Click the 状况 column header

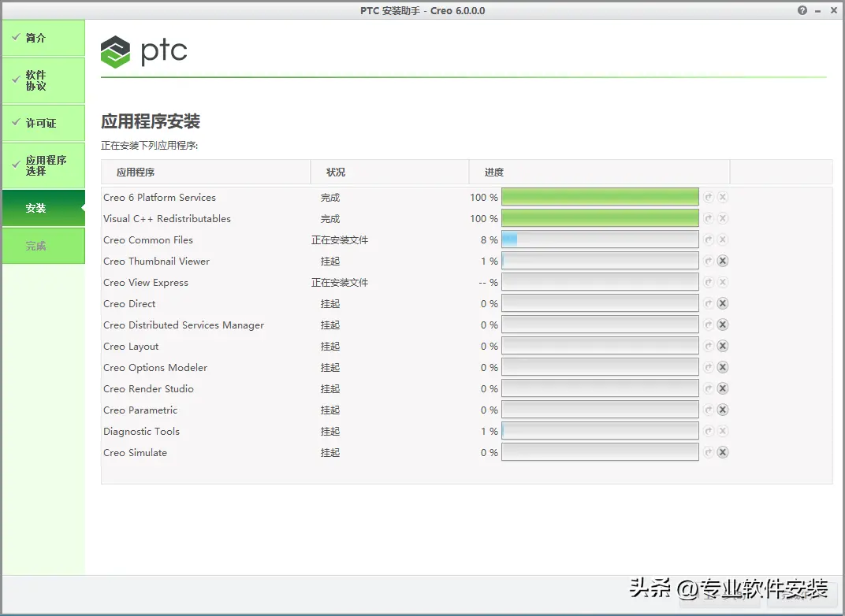click(x=389, y=173)
